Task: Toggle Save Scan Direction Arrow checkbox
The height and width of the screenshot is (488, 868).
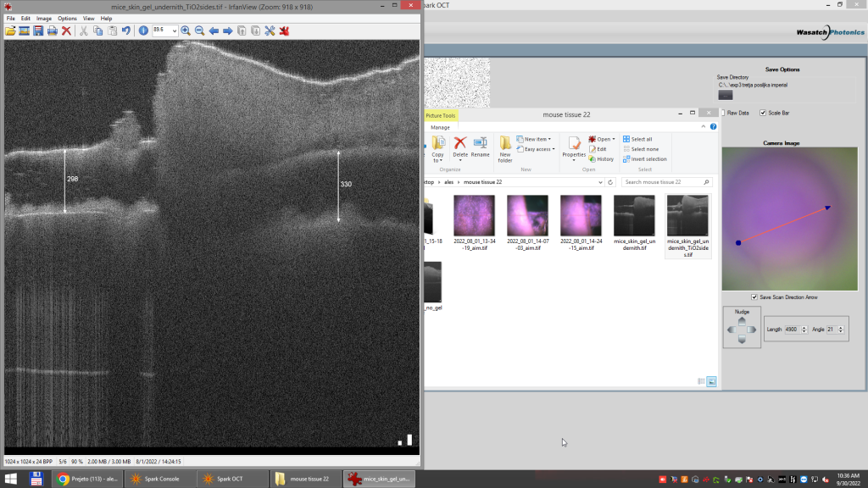Action: click(754, 297)
